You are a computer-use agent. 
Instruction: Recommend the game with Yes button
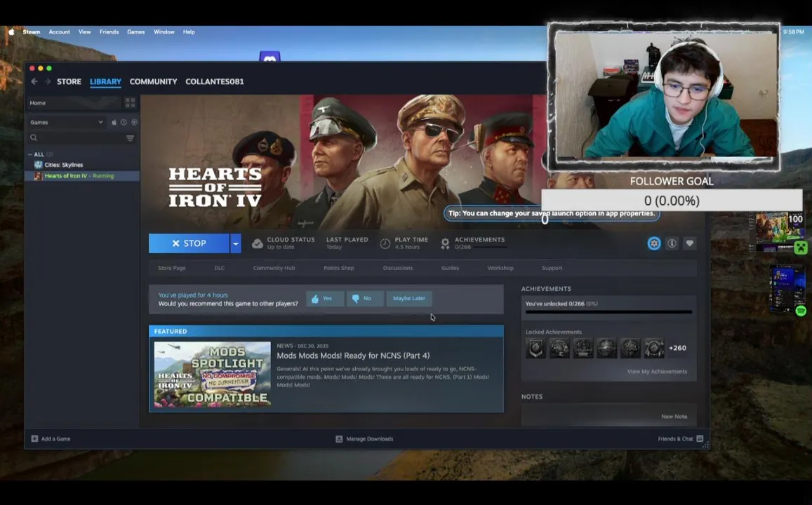tap(325, 299)
